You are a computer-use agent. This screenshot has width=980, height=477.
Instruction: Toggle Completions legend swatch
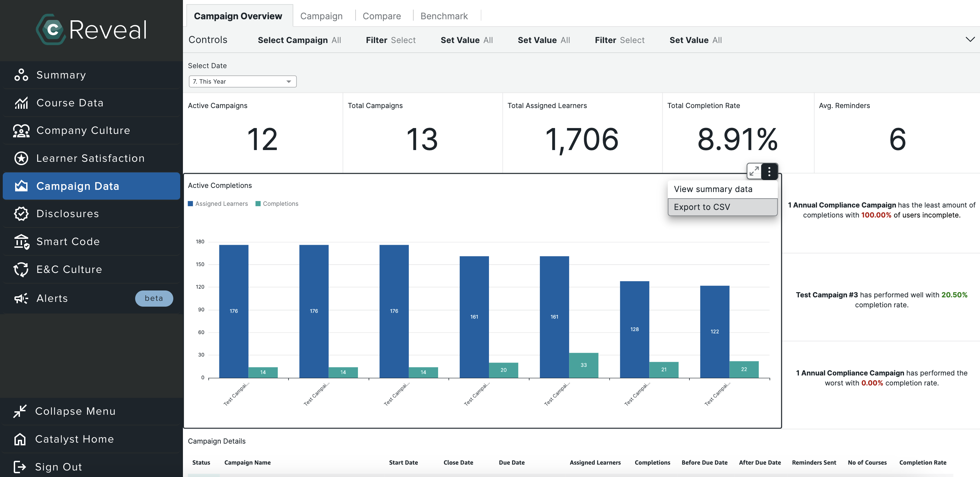pyautogui.click(x=258, y=204)
